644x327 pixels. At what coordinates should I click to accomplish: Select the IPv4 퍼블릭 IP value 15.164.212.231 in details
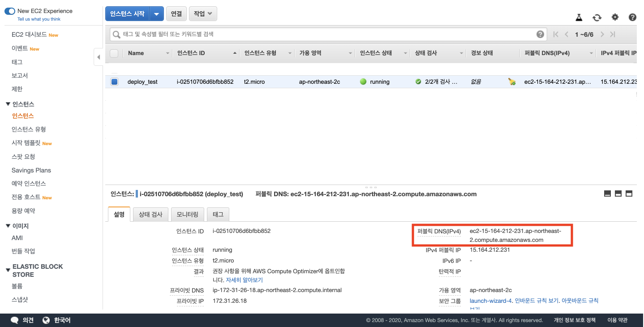pos(490,250)
